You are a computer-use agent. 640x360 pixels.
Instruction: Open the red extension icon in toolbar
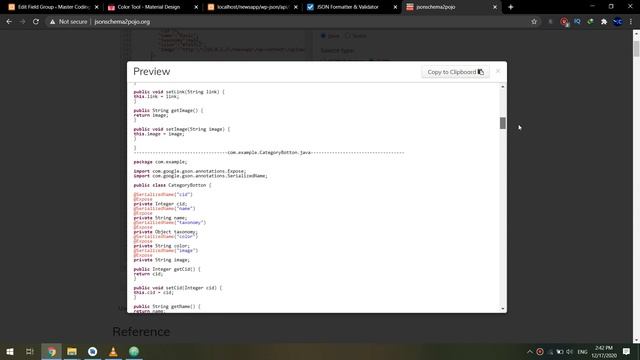click(564, 22)
